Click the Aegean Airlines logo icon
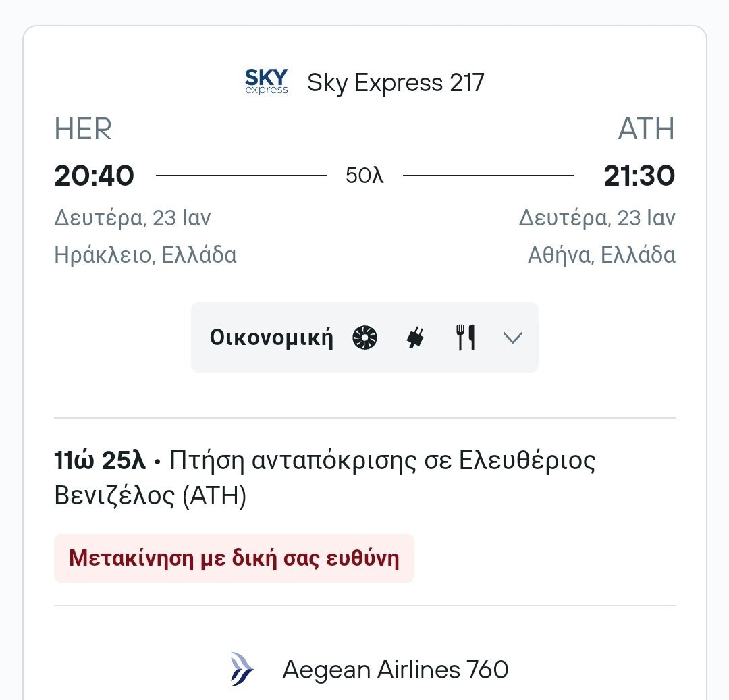This screenshot has height=700, width=729. [242, 670]
